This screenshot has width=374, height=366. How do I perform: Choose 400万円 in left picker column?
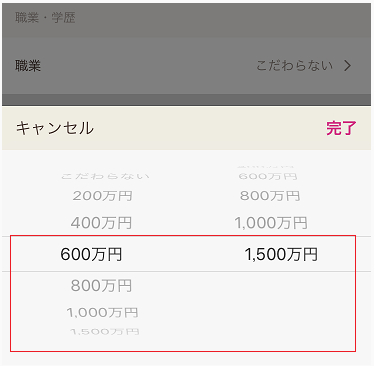101,223
